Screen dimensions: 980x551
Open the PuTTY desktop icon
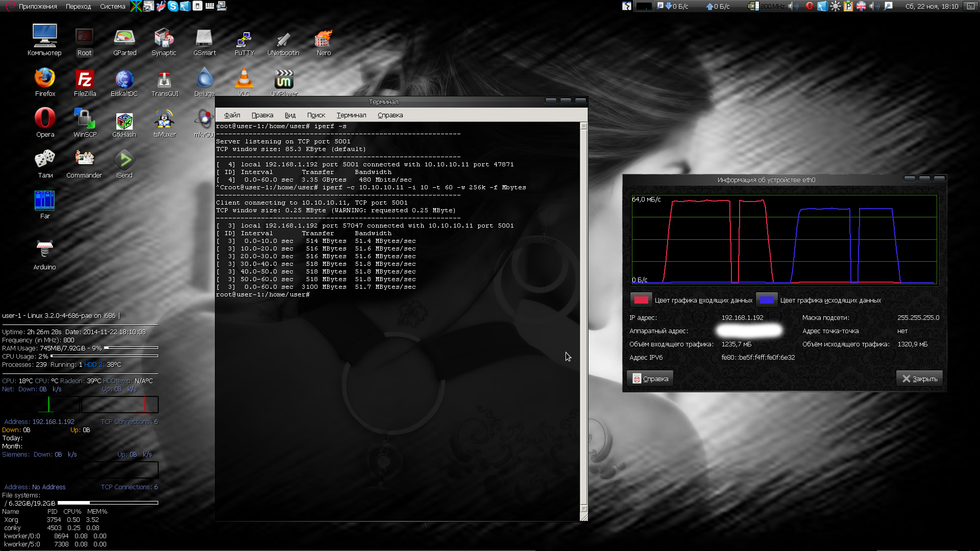(x=244, y=40)
